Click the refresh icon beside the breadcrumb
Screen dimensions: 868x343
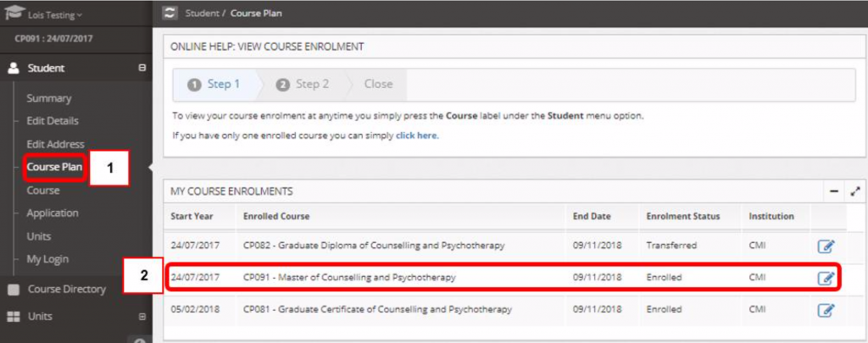[170, 14]
